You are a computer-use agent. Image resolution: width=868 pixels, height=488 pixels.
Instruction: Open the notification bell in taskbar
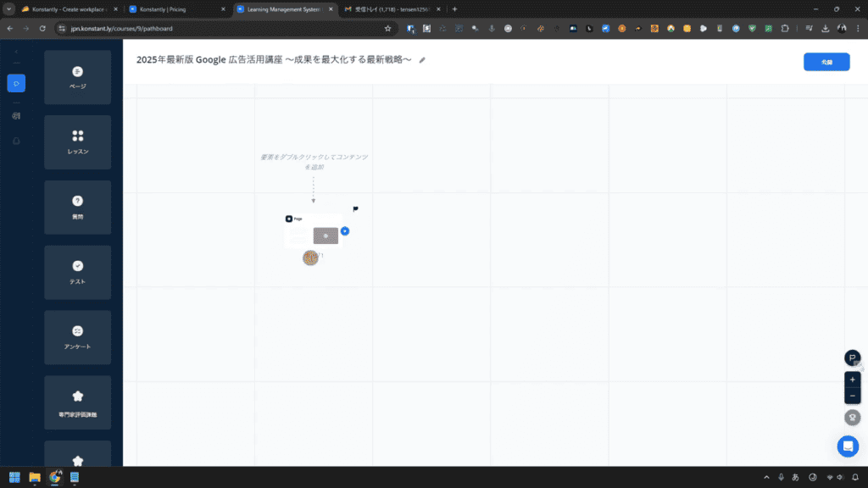click(x=855, y=477)
